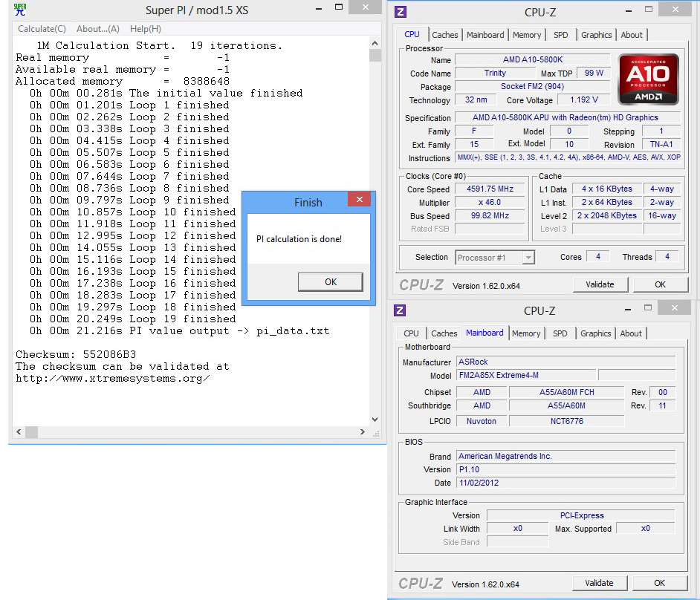Open the Help(H) menu in Super PI
Screen dimensions: 700x600
tap(146, 29)
